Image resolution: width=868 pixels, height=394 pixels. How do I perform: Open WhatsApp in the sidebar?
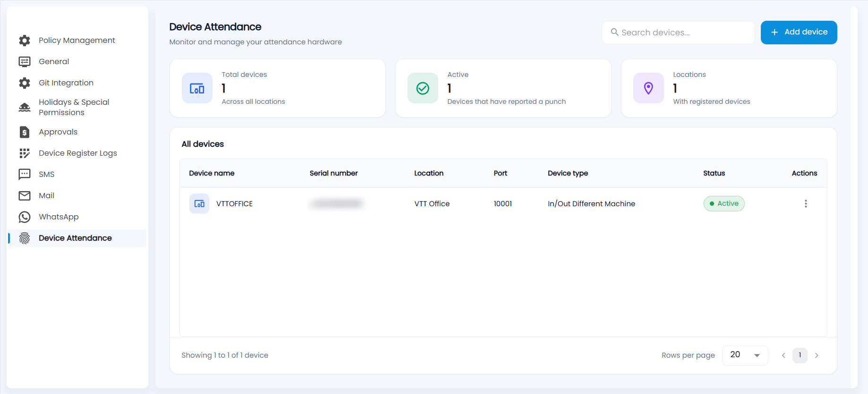[x=59, y=217]
